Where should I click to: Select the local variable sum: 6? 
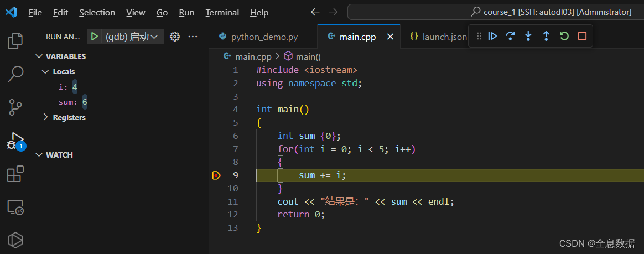[x=73, y=102]
